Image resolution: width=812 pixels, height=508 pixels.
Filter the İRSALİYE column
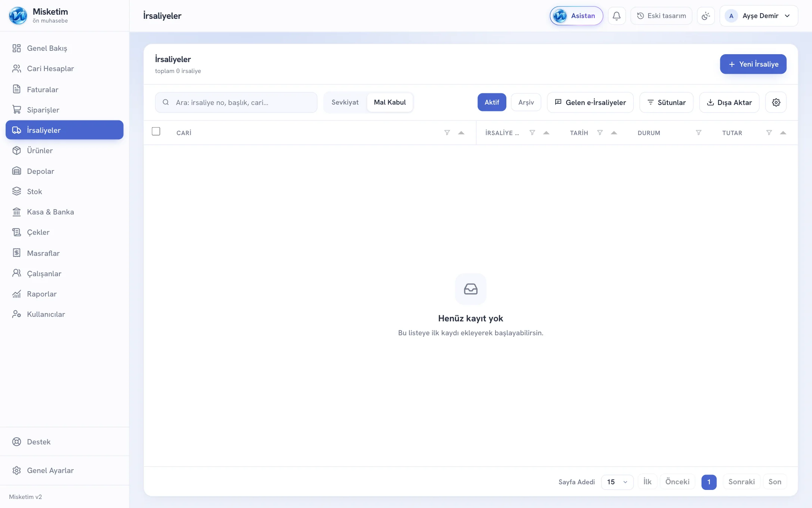532,132
